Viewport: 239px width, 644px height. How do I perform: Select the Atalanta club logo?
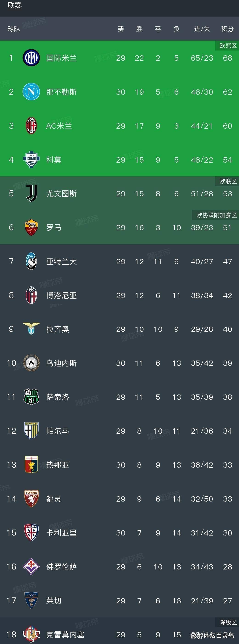pyautogui.click(x=31, y=261)
